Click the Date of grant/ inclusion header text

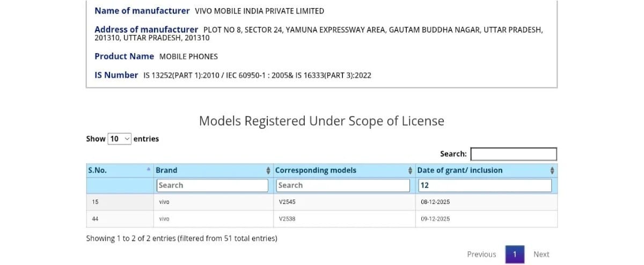point(460,170)
